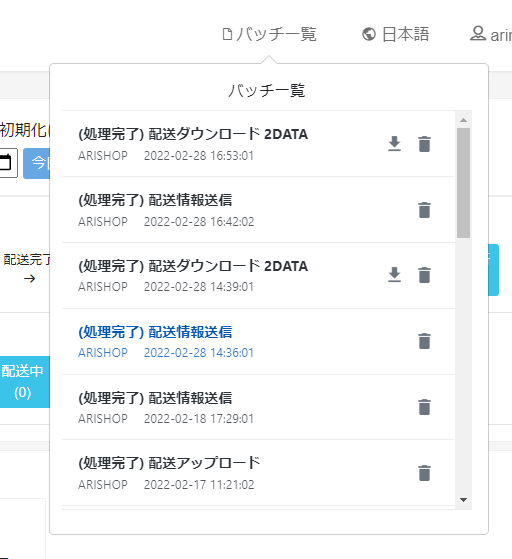Click scrollbar down arrow in batch list
Viewport: 512px width, 559px height.
pos(464,500)
